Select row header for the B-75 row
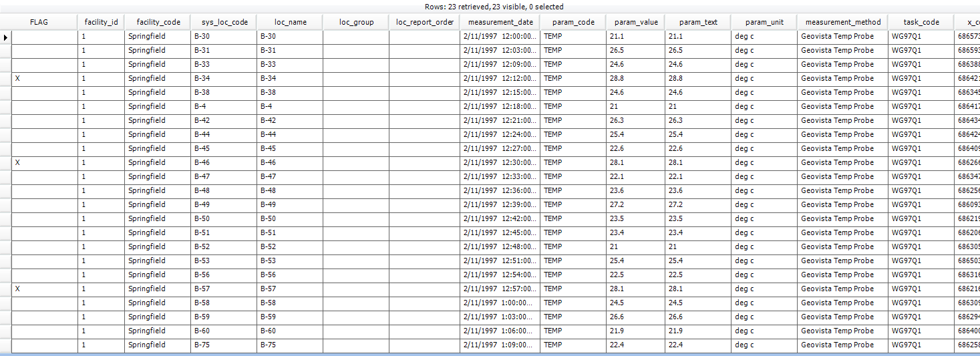Image resolution: width=980 pixels, height=356 pixels. point(5,345)
